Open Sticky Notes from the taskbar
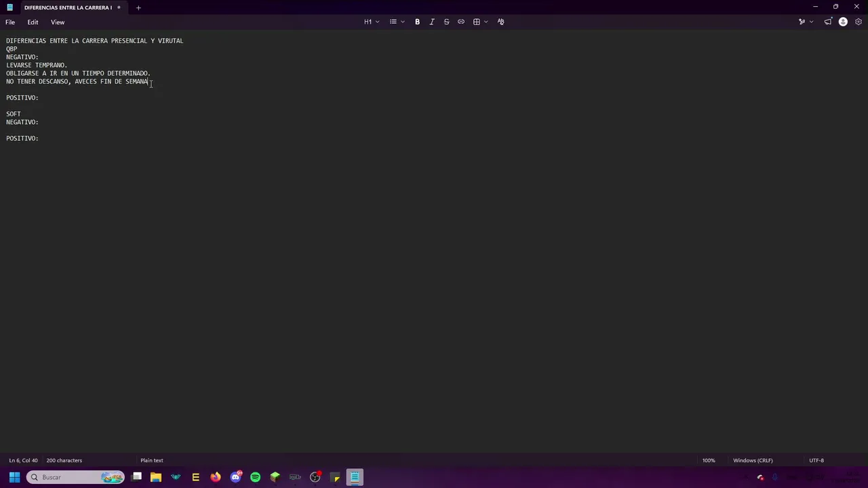The height and width of the screenshot is (488, 868). pos(335,477)
